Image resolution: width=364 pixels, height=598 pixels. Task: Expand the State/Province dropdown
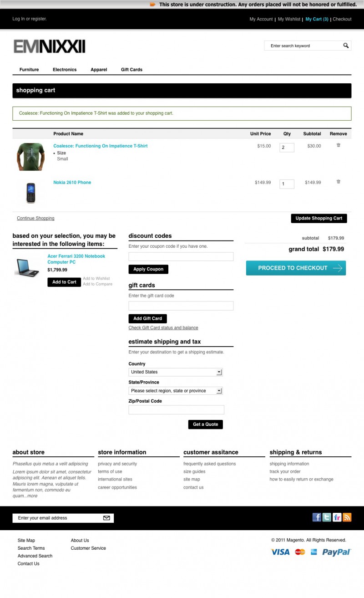coord(176,391)
